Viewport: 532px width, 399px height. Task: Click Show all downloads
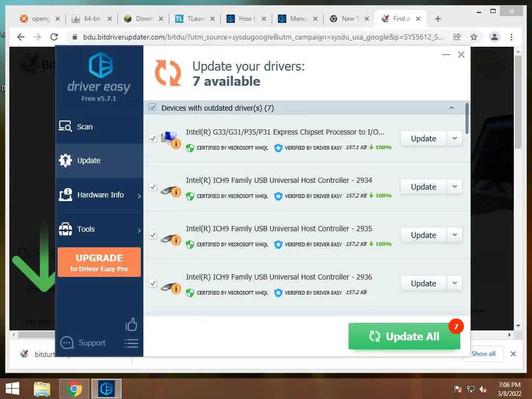point(483,353)
